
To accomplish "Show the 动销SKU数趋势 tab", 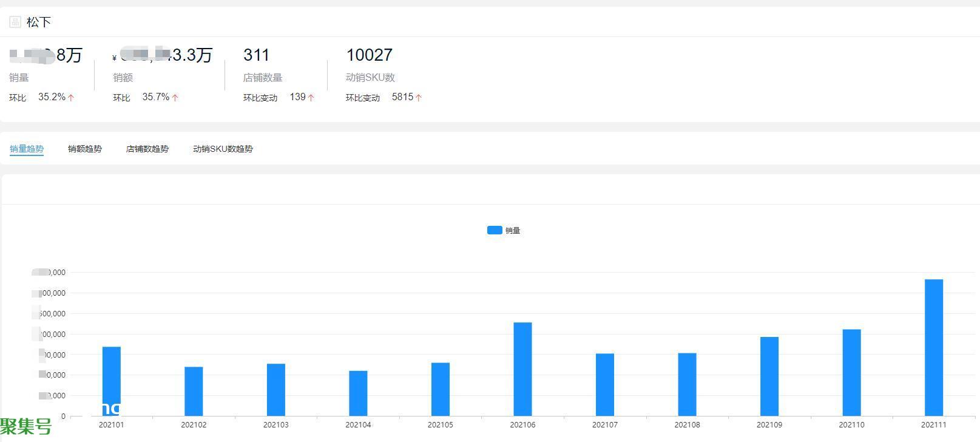I will (x=223, y=149).
